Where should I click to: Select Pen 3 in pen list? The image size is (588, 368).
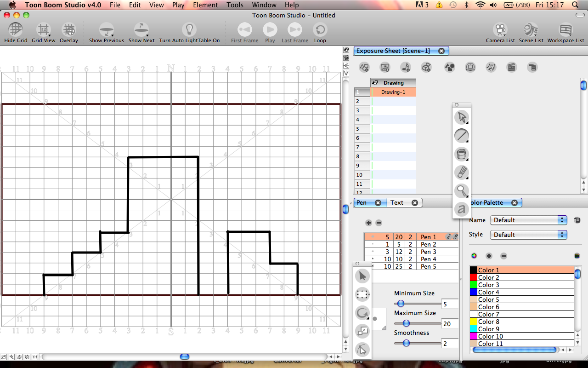pyautogui.click(x=411, y=252)
